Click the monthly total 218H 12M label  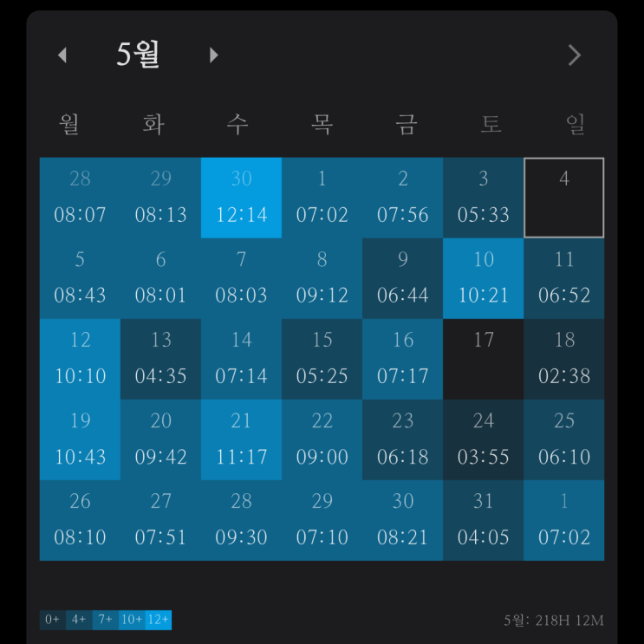[553, 621]
